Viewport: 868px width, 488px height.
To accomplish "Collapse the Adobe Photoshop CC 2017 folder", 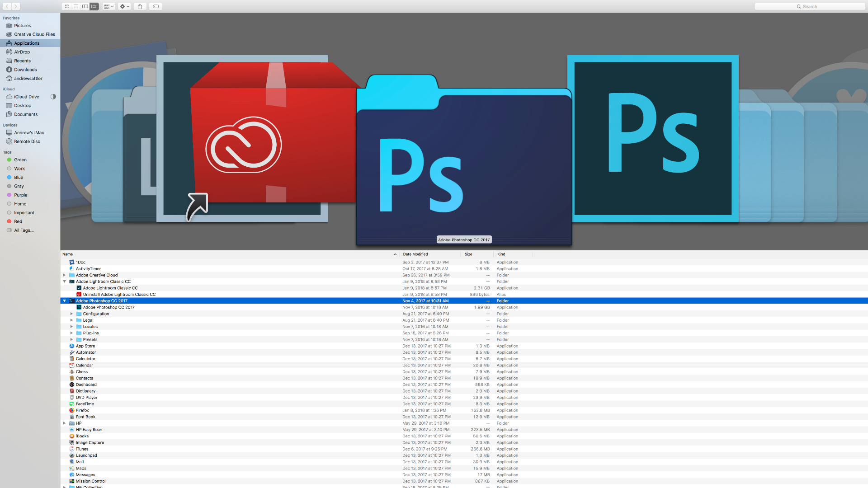I will click(x=64, y=301).
